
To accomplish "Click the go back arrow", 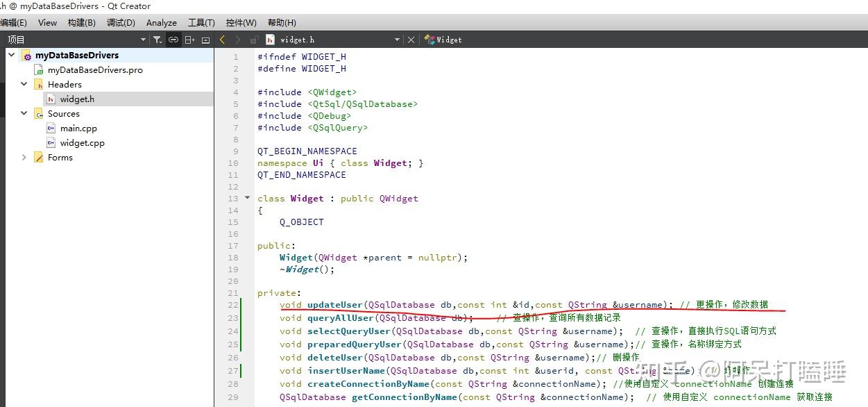I will [222, 40].
